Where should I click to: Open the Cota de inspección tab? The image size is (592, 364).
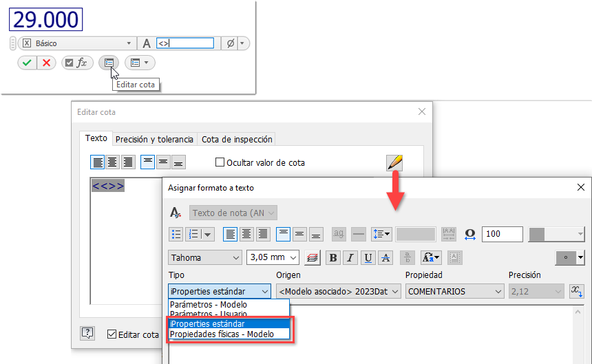point(237,139)
